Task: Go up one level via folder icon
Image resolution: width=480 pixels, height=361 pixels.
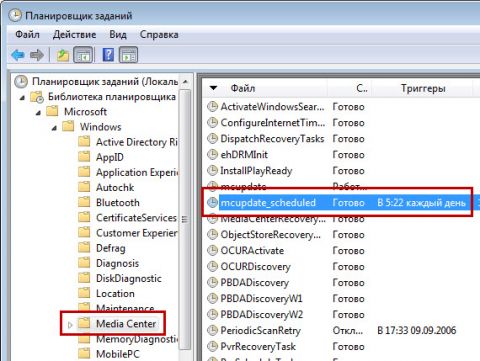Action: (62, 55)
